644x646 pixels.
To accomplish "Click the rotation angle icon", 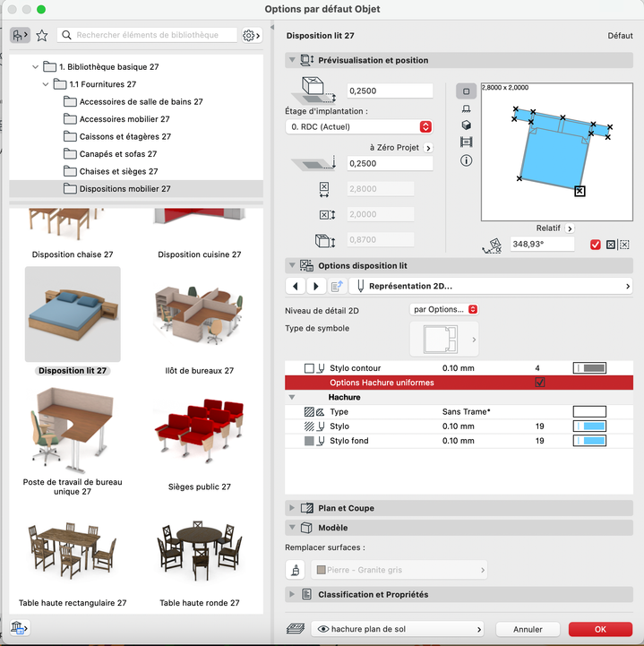I will click(x=492, y=245).
